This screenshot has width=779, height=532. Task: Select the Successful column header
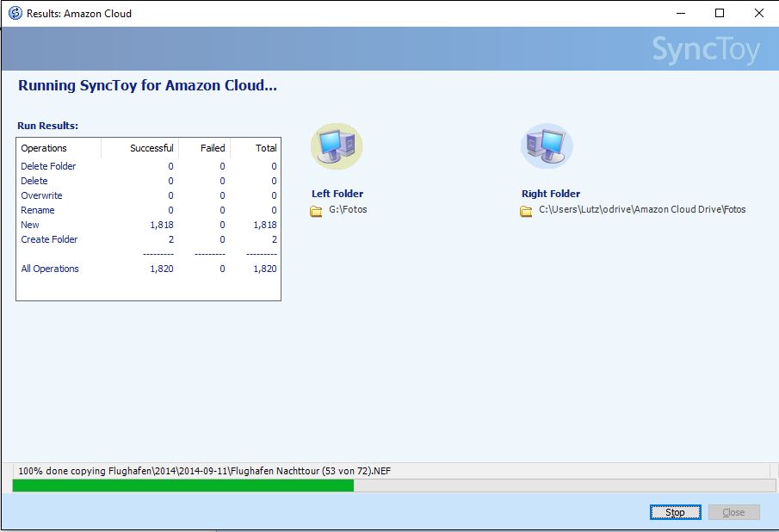click(140, 148)
